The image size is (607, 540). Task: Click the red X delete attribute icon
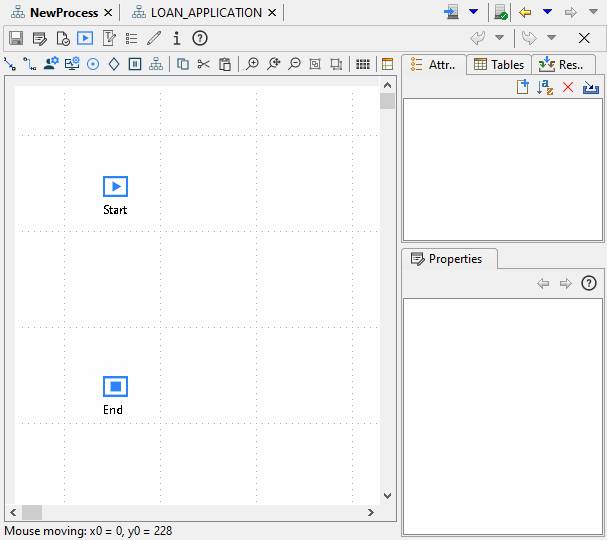[568, 88]
